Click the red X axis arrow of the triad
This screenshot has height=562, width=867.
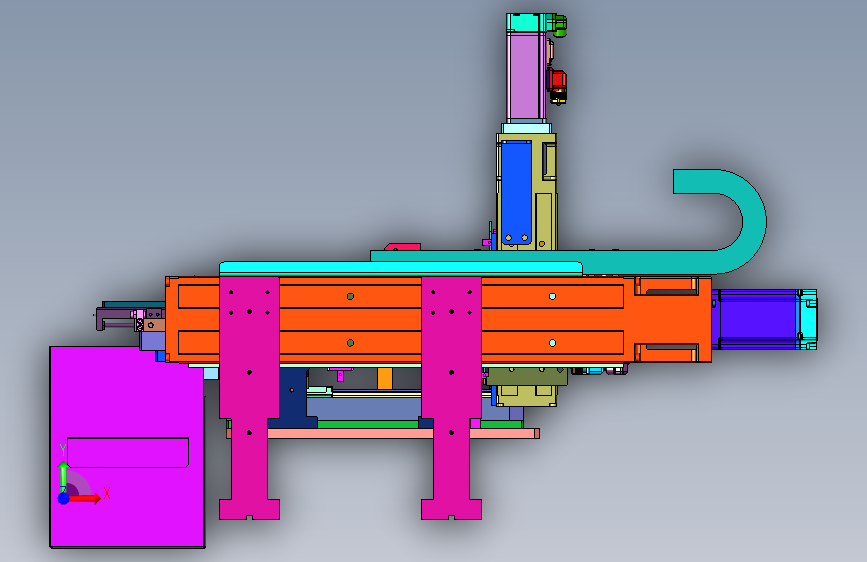point(84,498)
